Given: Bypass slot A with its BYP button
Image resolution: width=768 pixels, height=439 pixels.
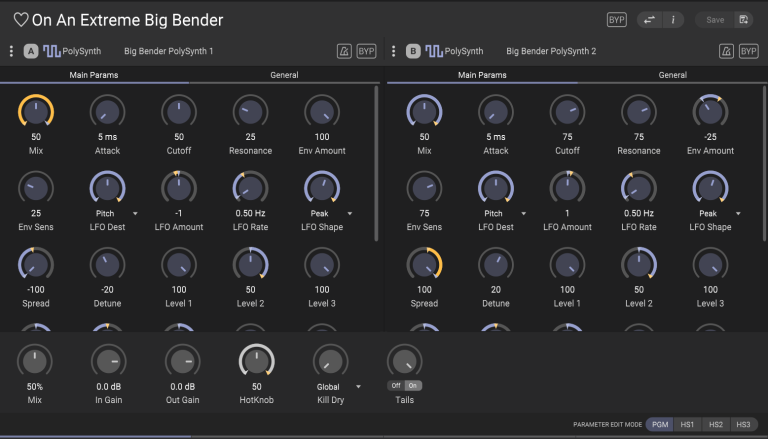Looking at the screenshot, I should click(x=366, y=51).
